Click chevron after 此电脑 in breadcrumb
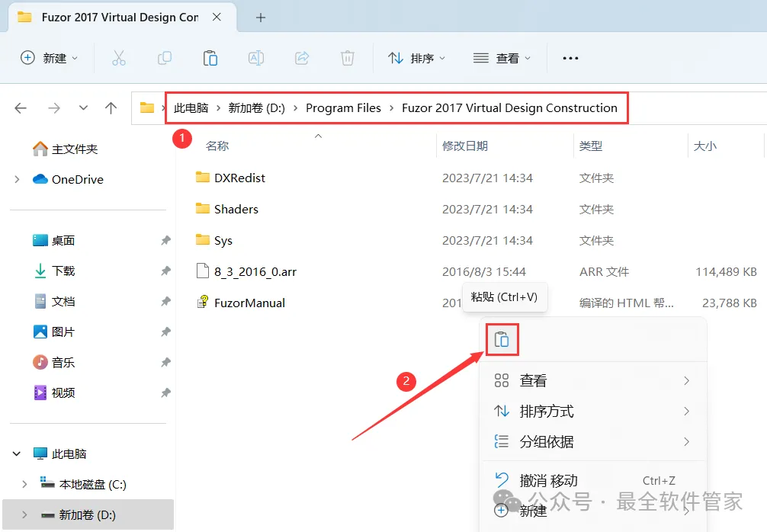 click(x=218, y=107)
